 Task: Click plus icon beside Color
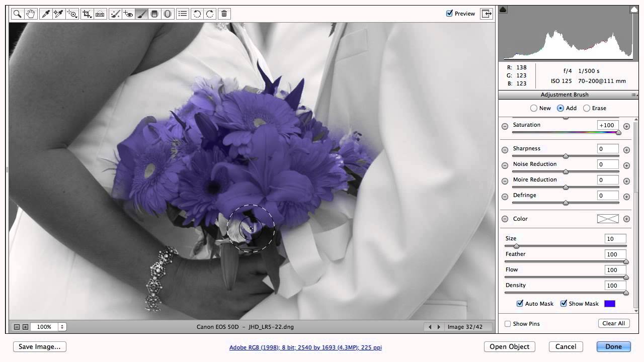point(626,219)
